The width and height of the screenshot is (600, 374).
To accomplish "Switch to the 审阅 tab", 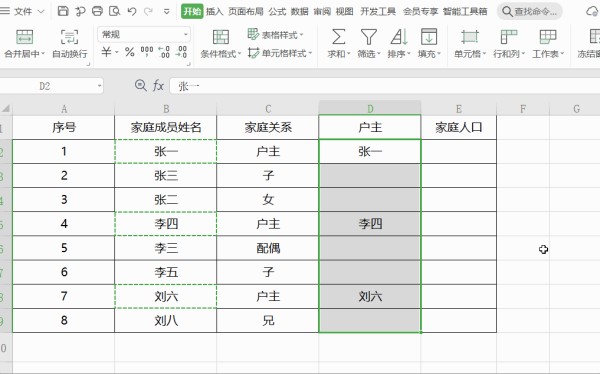I will coord(322,11).
